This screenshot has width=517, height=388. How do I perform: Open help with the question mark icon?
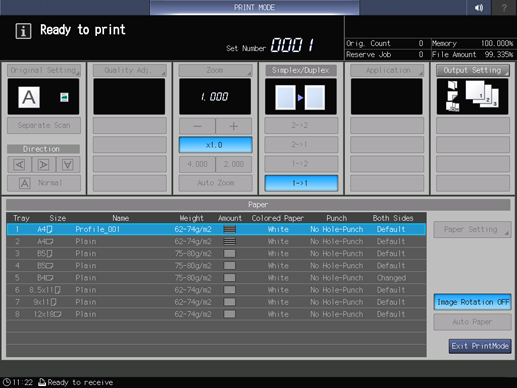(504, 7)
